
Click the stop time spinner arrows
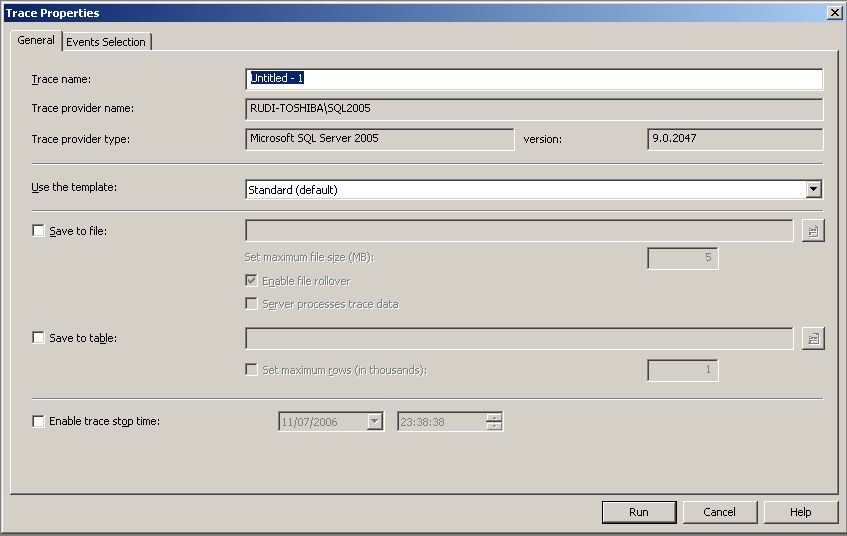pyautogui.click(x=493, y=422)
